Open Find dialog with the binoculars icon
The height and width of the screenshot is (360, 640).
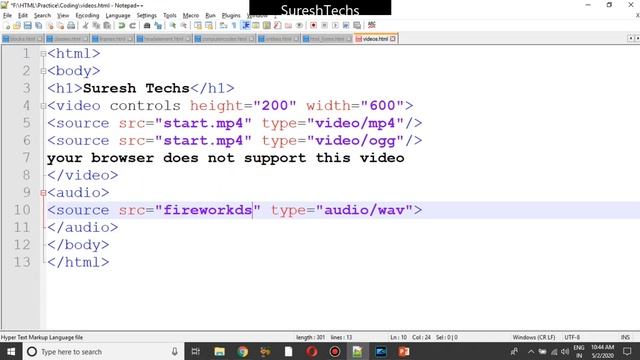[x=147, y=26]
